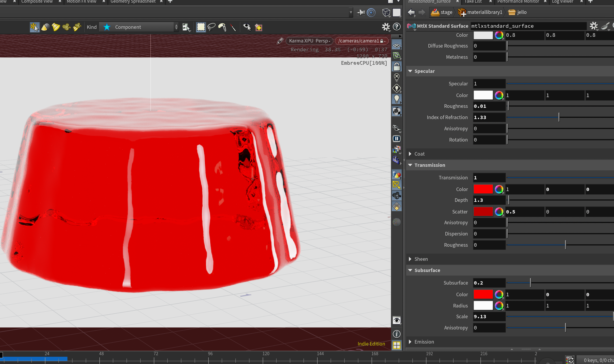Switch to the Performance Monitor tab

518,2
